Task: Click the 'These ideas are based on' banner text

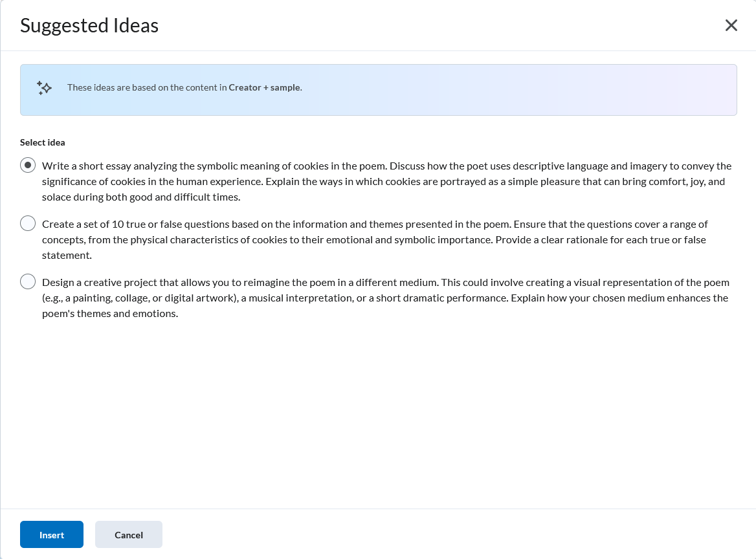Action: click(x=184, y=88)
